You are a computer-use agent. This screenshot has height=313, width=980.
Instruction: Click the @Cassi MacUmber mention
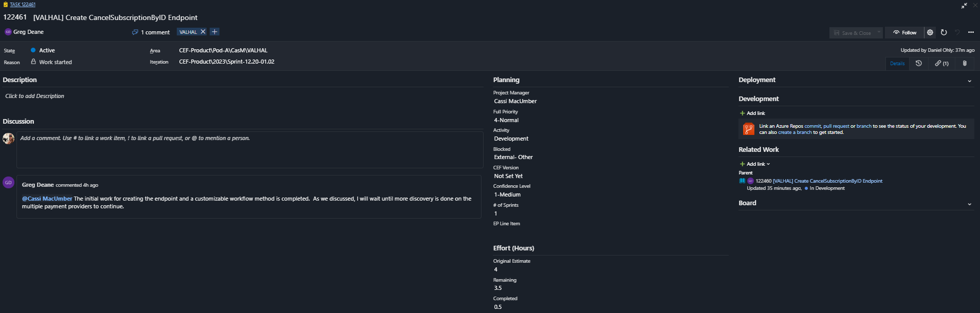coord(47,199)
